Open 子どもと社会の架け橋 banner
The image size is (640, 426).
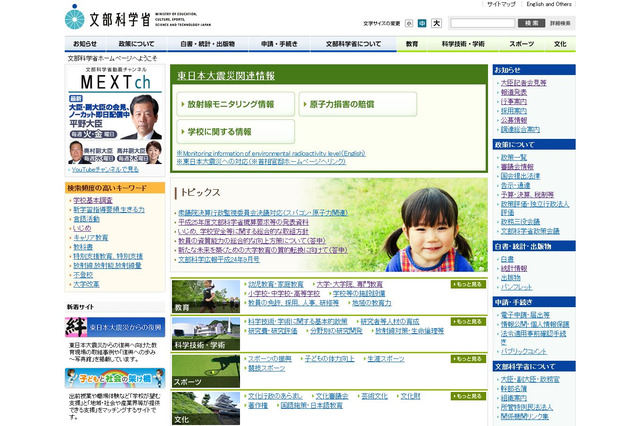click(115, 378)
